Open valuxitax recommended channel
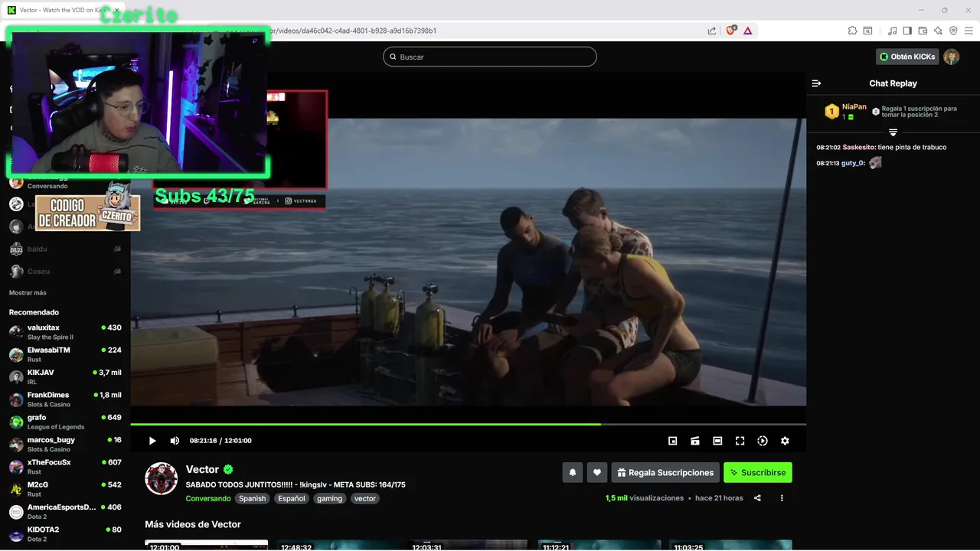The image size is (980, 551). [x=65, y=332]
